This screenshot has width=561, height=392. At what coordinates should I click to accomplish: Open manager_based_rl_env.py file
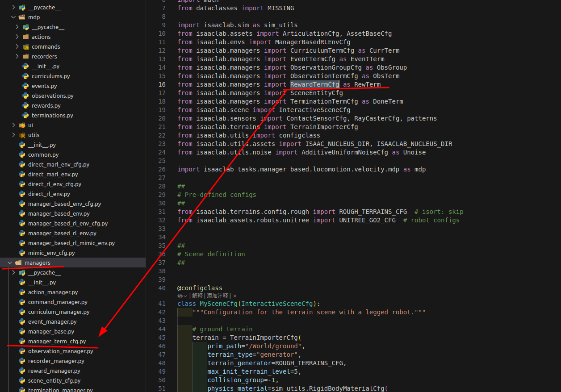(x=62, y=234)
